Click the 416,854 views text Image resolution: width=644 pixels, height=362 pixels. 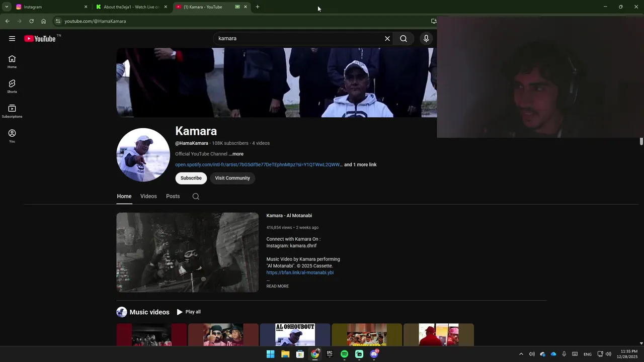pyautogui.click(x=279, y=228)
